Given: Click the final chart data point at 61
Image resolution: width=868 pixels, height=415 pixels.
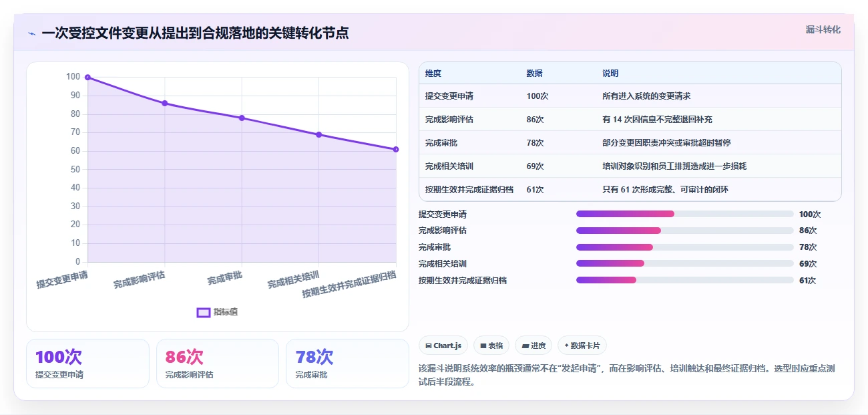Looking at the screenshot, I should click(396, 149).
